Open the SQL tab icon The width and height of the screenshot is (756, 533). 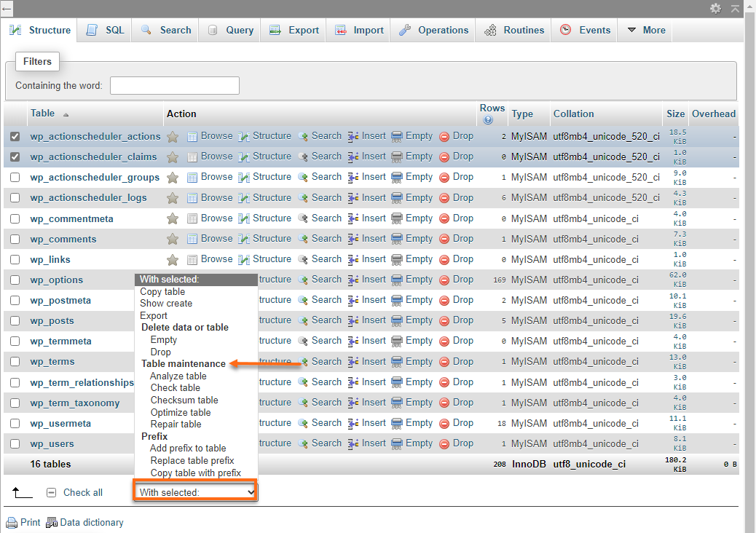(90, 30)
